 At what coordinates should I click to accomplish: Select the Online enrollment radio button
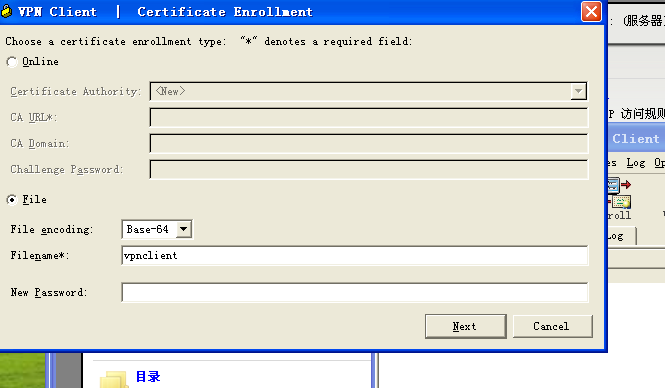click(x=12, y=62)
